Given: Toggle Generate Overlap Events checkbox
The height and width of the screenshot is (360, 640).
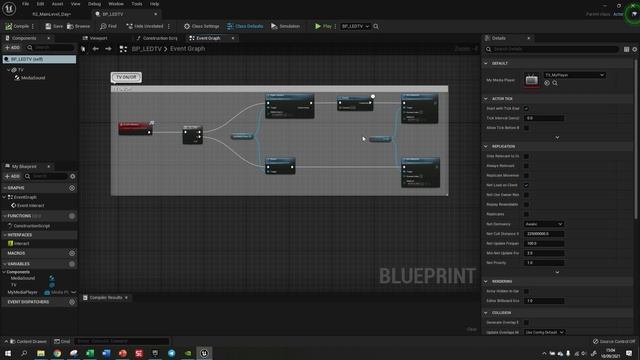Looking at the screenshot, I should coord(526,322).
